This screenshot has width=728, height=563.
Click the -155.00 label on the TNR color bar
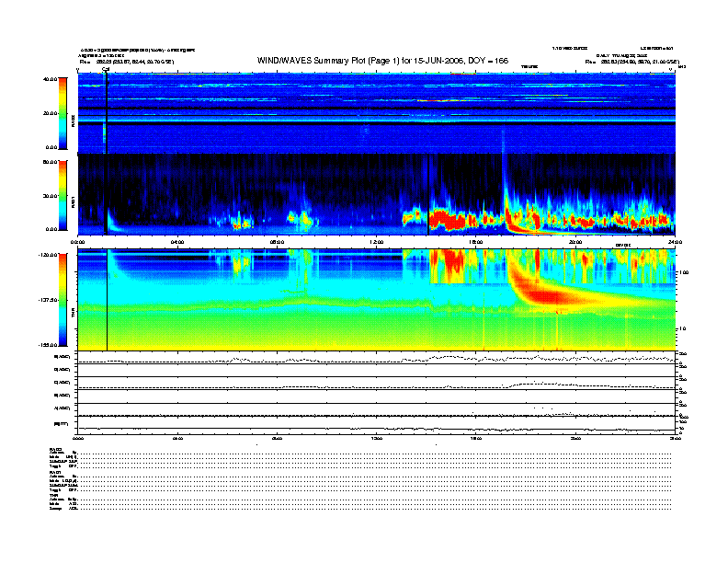(x=48, y=345)
